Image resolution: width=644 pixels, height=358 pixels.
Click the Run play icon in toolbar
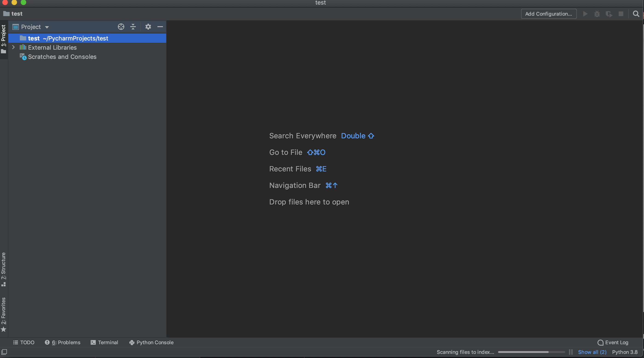585,14
